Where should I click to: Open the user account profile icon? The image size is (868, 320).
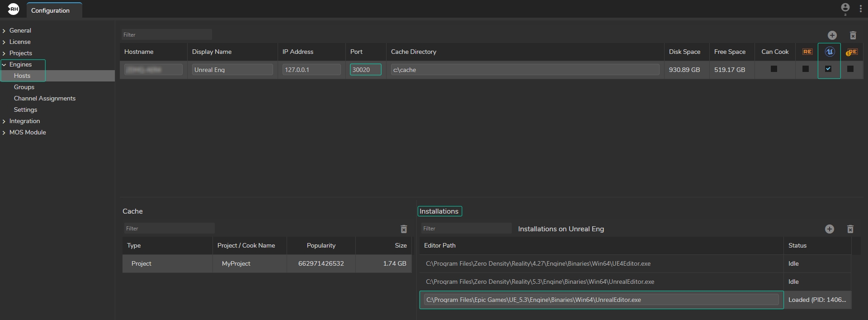(x=845, y=8)
